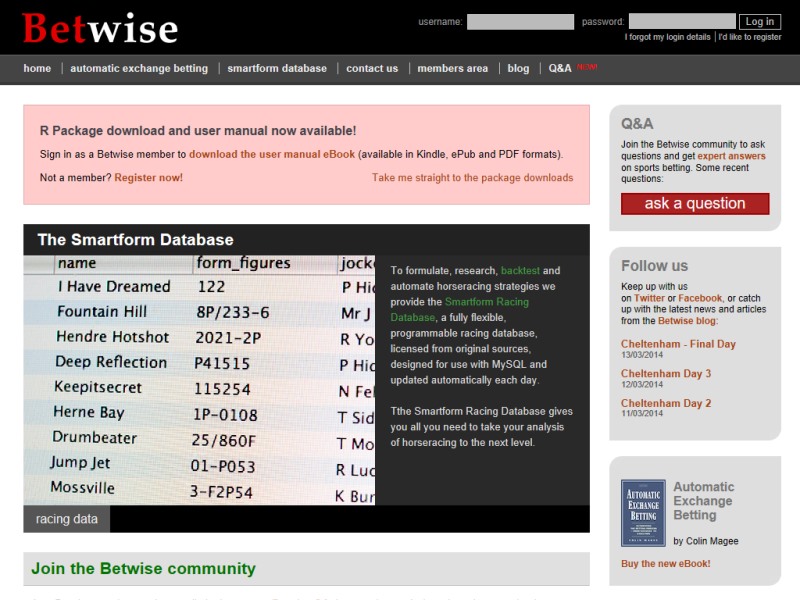Open the smartform database menu item
800x600 pixels.
277,68
